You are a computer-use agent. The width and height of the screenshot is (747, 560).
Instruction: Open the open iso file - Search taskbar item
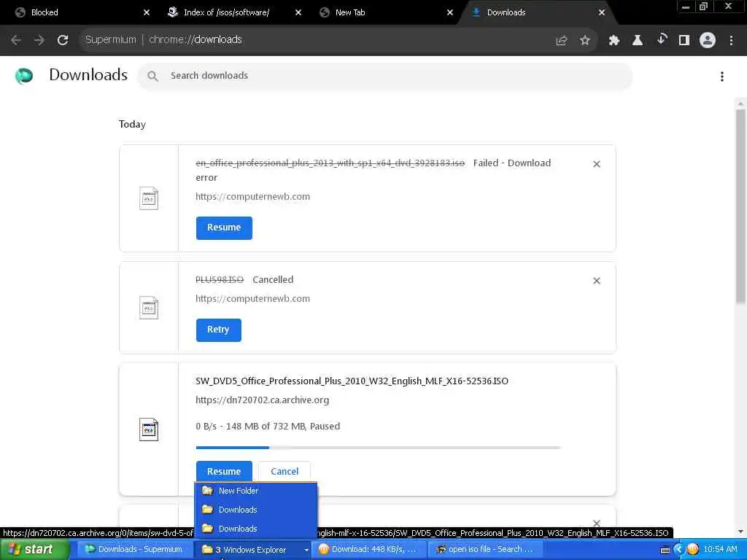pyautogui.click(x=485, y=550)
